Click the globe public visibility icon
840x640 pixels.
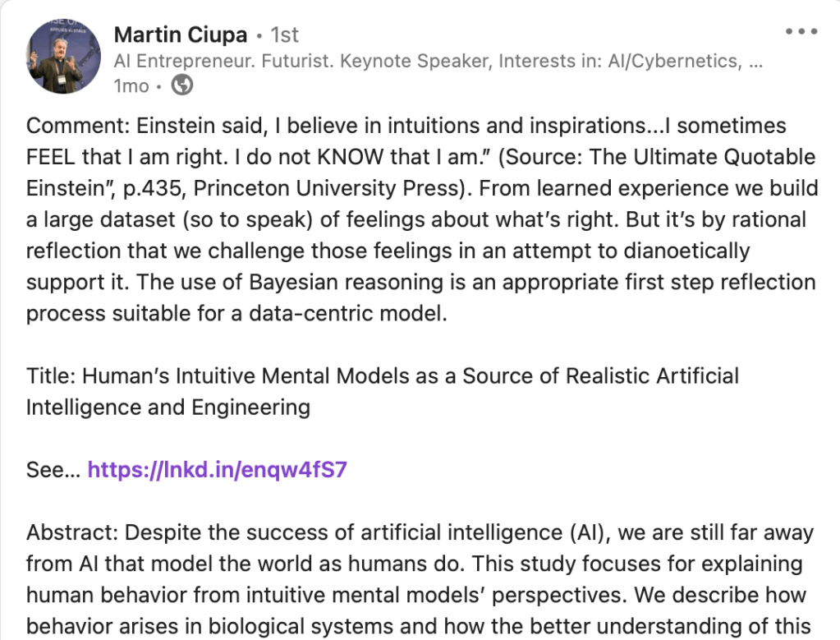[181, 85]
